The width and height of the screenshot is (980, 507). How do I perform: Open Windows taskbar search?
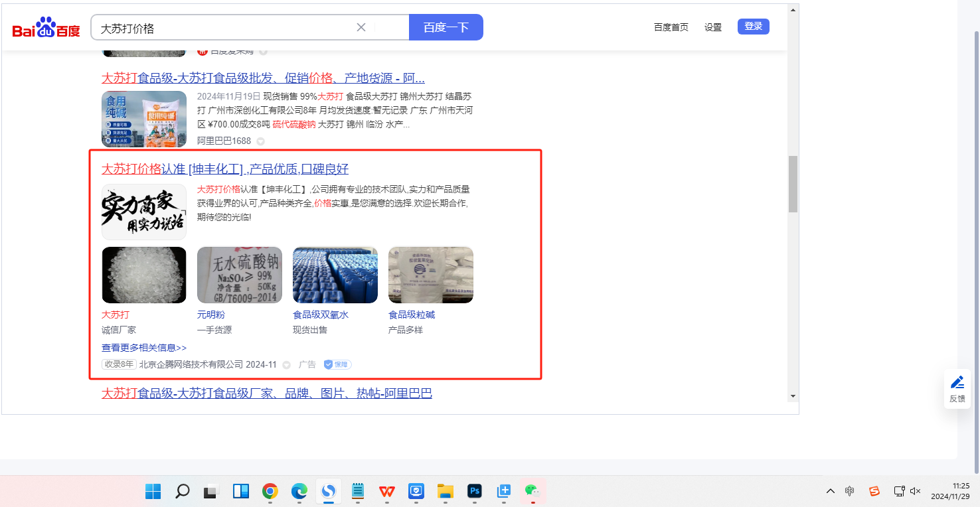point(182,491)
